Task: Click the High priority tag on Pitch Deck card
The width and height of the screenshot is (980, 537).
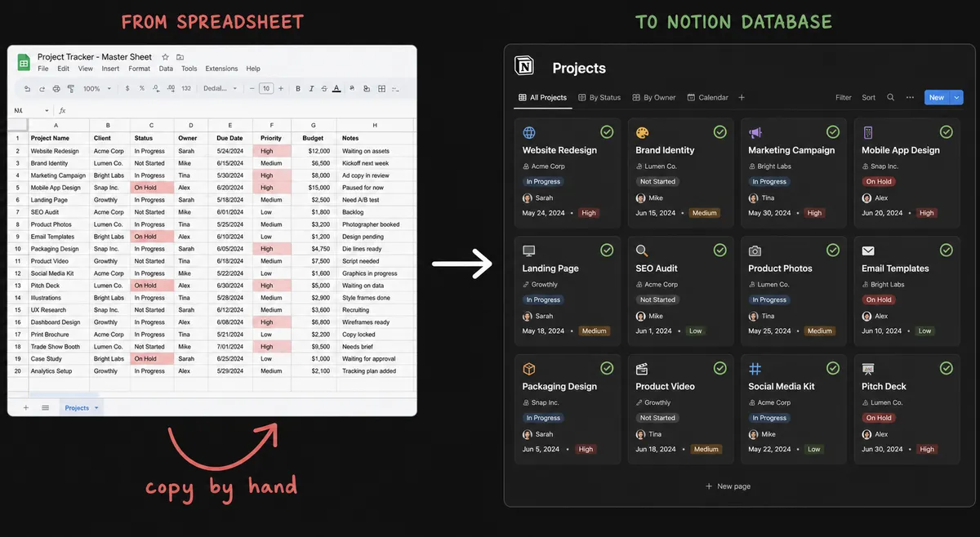Action: tap(926, 449)
